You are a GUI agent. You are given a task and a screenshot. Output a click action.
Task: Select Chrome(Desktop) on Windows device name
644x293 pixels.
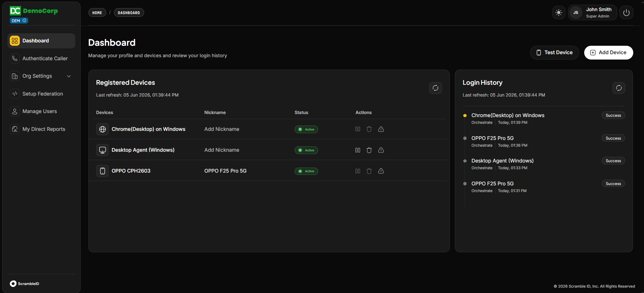click(148, 129)
